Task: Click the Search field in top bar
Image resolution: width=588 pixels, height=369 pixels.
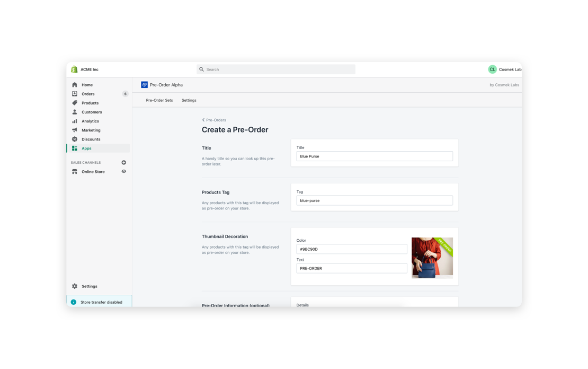Action: coord(276,69)
